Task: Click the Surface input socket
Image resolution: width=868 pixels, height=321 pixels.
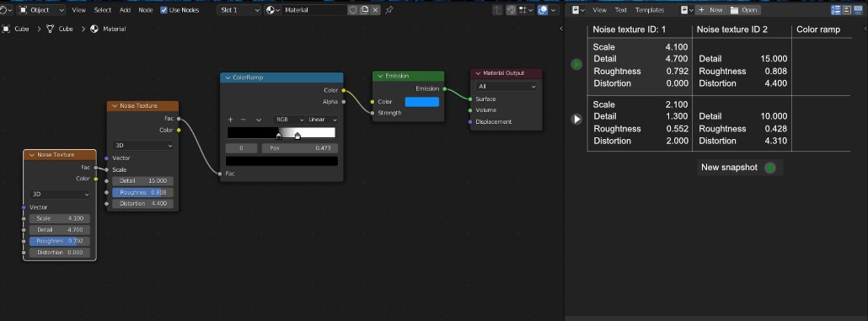Action: pyautogui.click(x=470, y=99)
